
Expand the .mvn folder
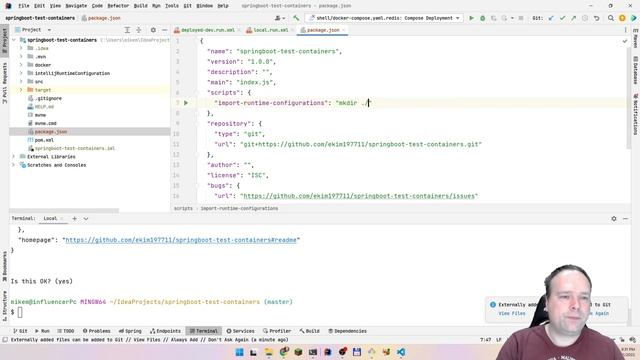click(21, 56)
